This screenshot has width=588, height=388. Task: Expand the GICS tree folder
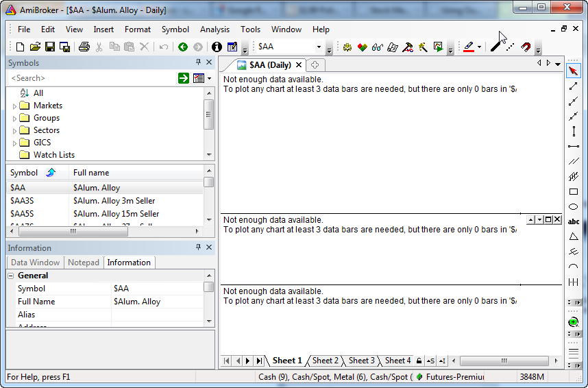tap(14, 143)
